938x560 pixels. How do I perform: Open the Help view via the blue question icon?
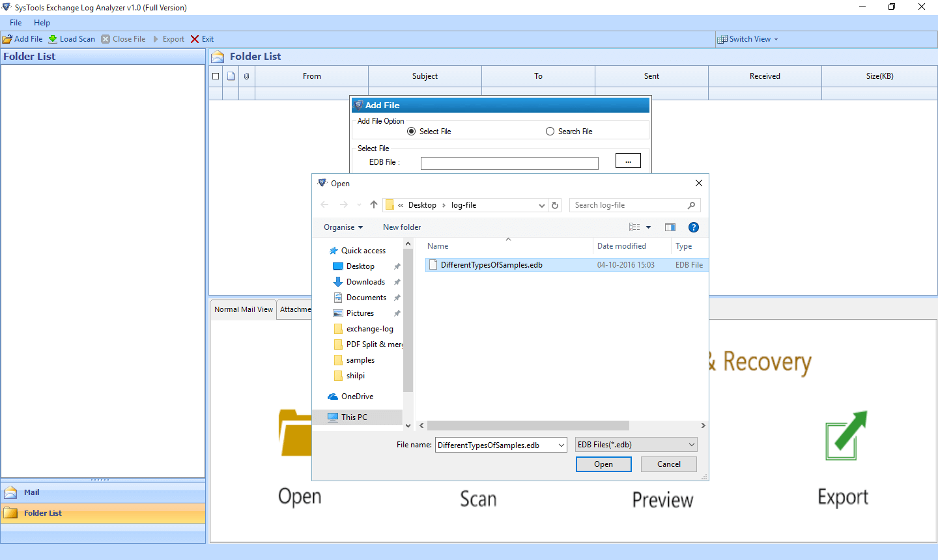pyautogui.click(x=693, y=227)
